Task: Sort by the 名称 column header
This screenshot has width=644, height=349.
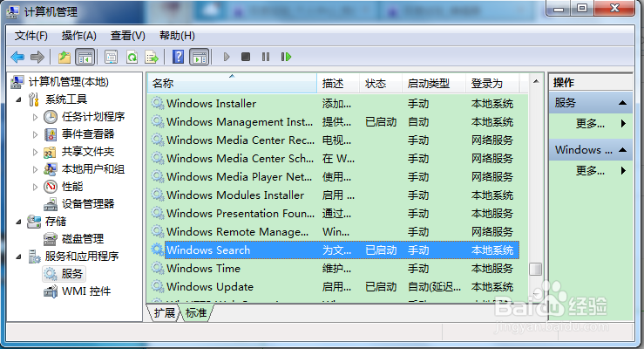Action: pyautogui.click(x=232, y=84)
